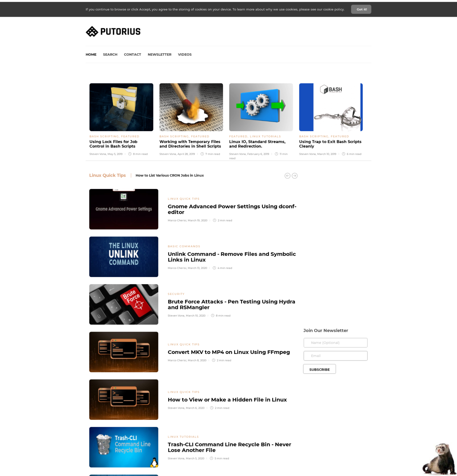This screenshot has height=476, width=457.
Task: Click 'Join Our Newsletter' heading
Action: tap(326, 331)
